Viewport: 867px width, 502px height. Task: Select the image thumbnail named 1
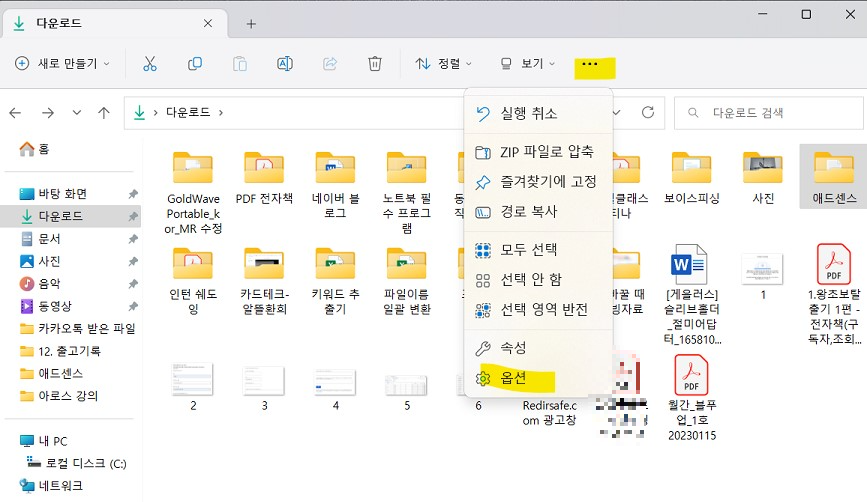(763, 276)
